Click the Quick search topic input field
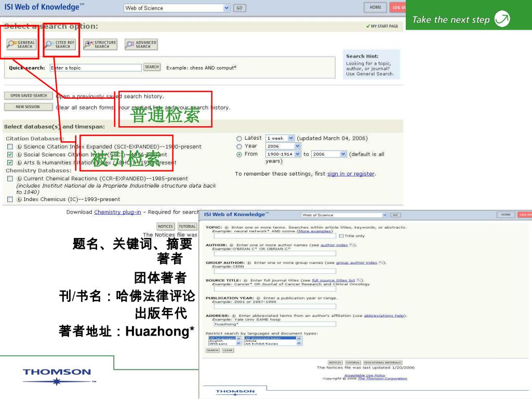 (x=96, y=68)
